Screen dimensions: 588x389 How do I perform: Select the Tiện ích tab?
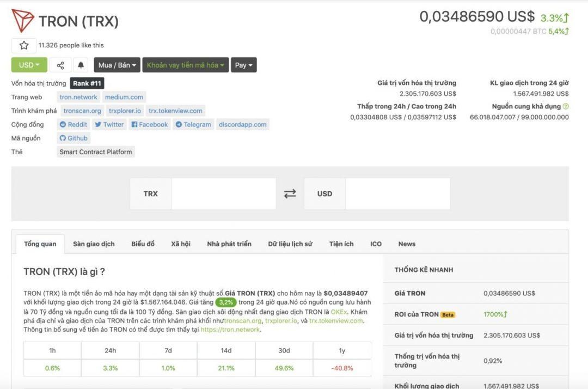pyautogui.click(x=341, y=244)
